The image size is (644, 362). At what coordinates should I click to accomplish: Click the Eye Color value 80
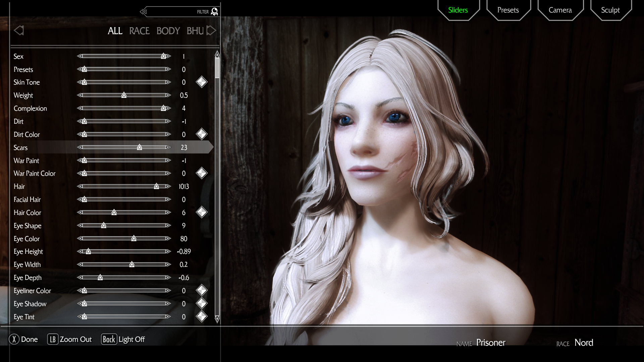(x=184, y=239)
